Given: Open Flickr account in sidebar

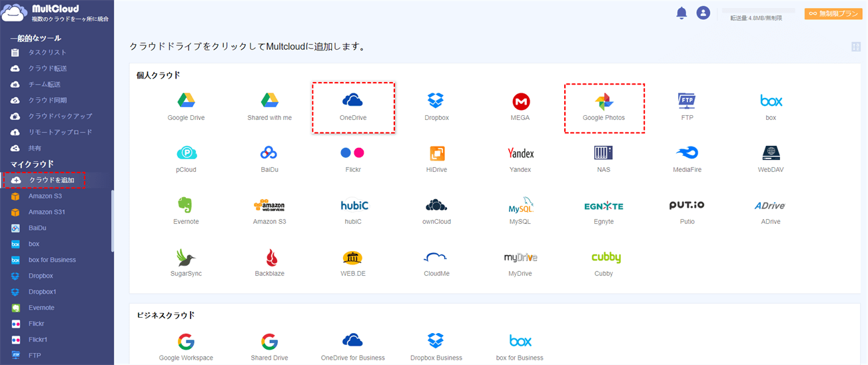Looking at the screenshot, I should (x=36, y=324).
